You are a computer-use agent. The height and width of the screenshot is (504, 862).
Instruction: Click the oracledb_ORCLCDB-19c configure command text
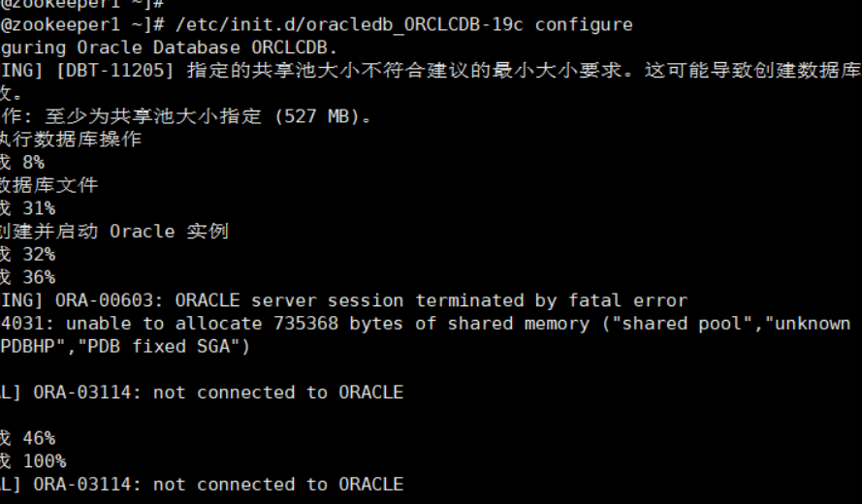pos(404,25)
